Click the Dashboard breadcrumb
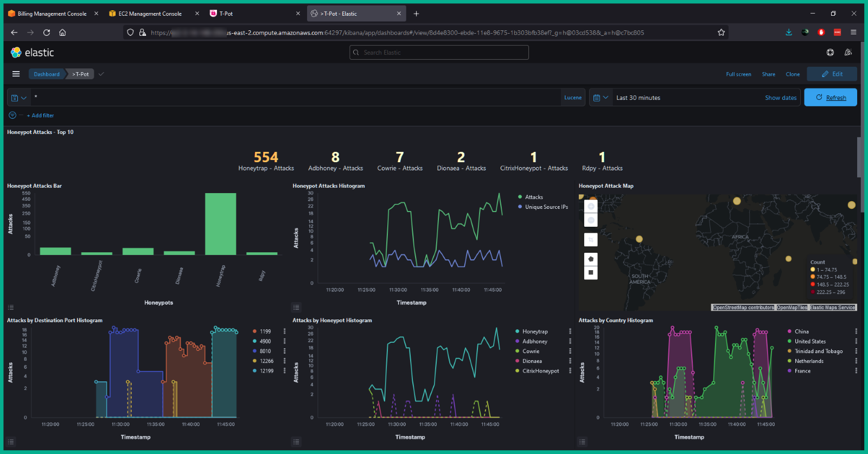 47,74
